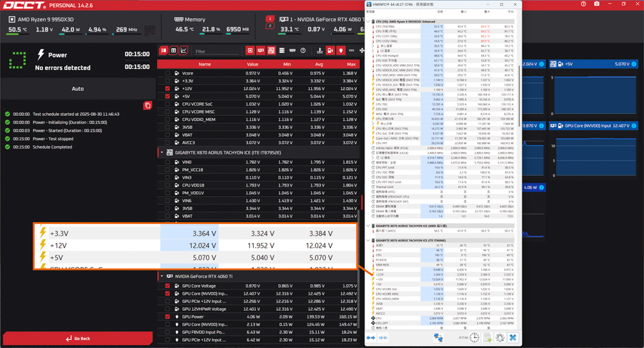This screenshot has height=348, width=644.
Task: Sort OCCT sensors by Min column
Action: pos(287,64)
